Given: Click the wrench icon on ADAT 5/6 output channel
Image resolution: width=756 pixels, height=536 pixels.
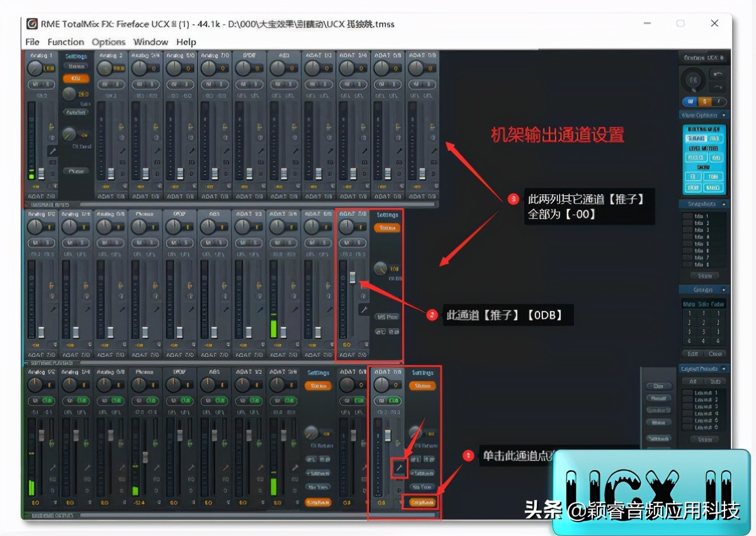Looking at the screenshot, I should [x=400, y=468].
